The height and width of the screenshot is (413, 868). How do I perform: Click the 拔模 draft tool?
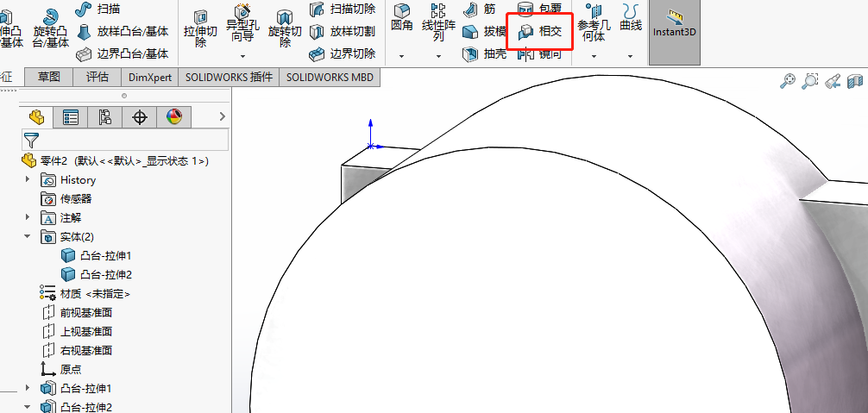click(x=484, y=32)
